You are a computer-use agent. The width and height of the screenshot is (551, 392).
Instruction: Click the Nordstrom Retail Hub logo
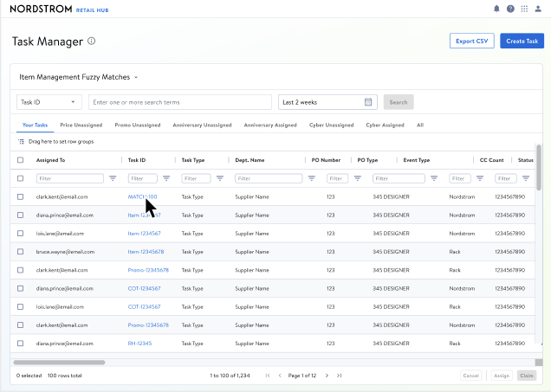59,9
